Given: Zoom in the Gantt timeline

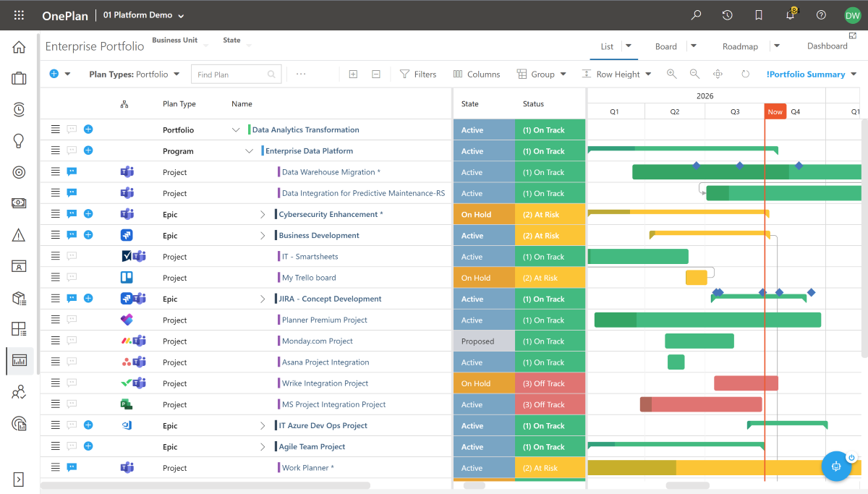Looking at the screenshot, I should pyautogui.click(x=672, y=74).
